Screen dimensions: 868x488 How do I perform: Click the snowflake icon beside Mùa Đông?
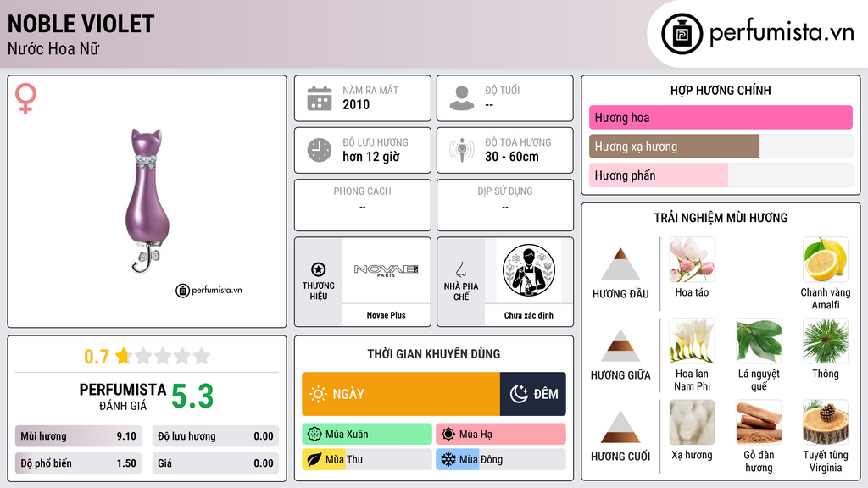click(448, 459)
